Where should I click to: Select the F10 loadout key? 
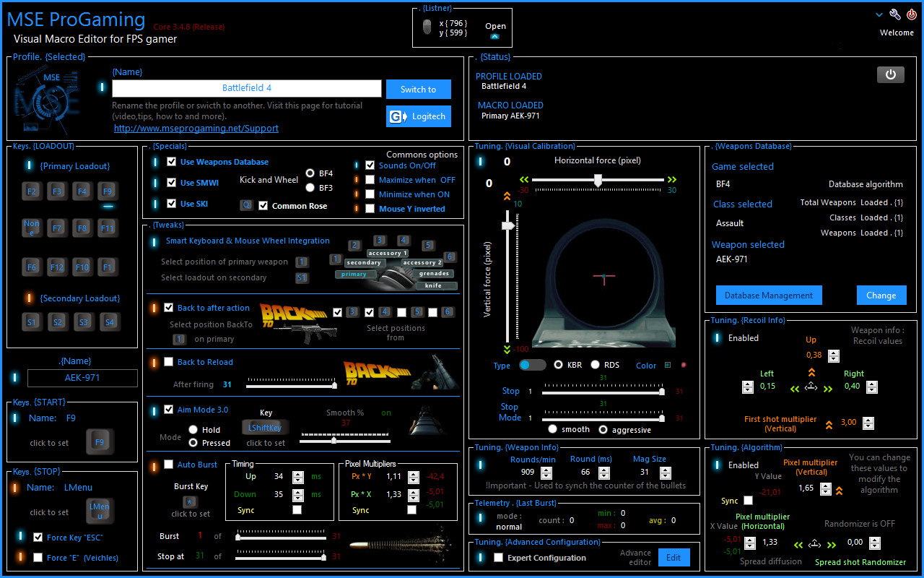tap(82, 267)
